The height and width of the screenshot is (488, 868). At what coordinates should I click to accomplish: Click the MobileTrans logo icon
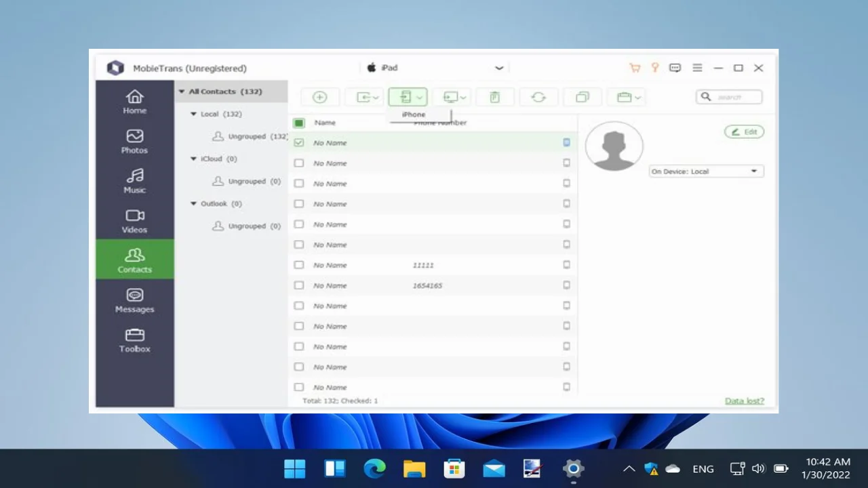click(115, 68)
